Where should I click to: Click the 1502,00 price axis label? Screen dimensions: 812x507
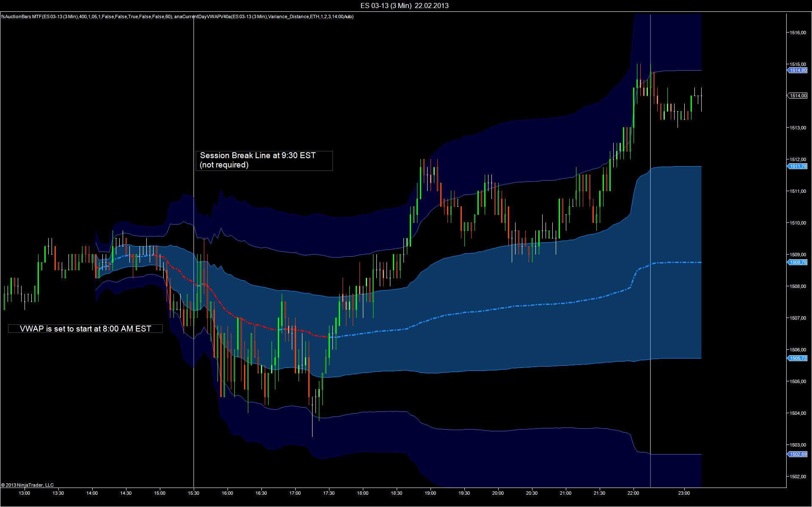pos(797,477)
